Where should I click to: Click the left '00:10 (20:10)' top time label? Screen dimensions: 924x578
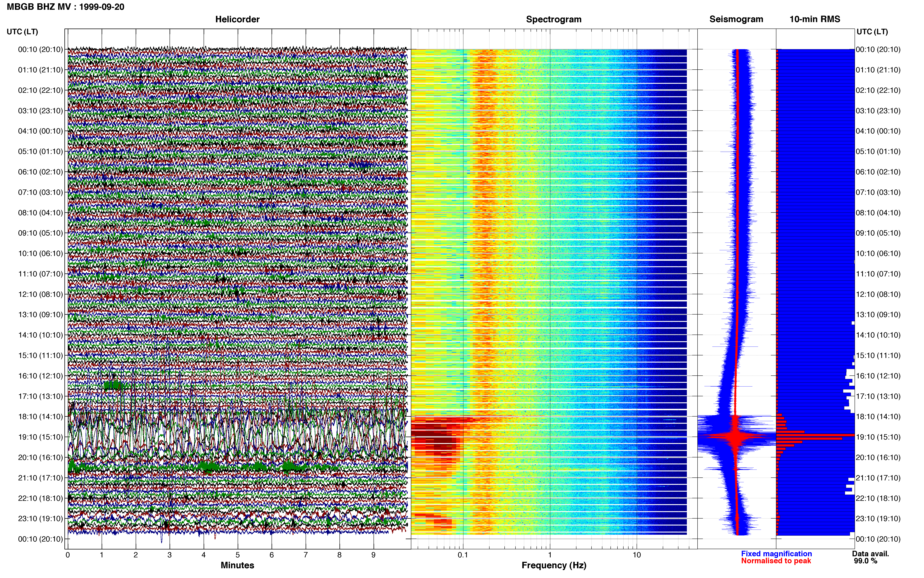(41, 49)
